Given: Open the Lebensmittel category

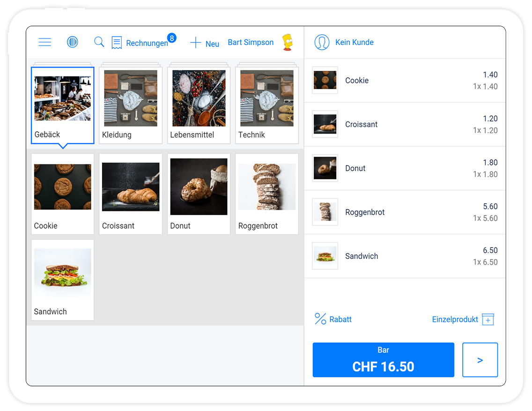Looking at the screenshot, I should click(x=199, y=105).
